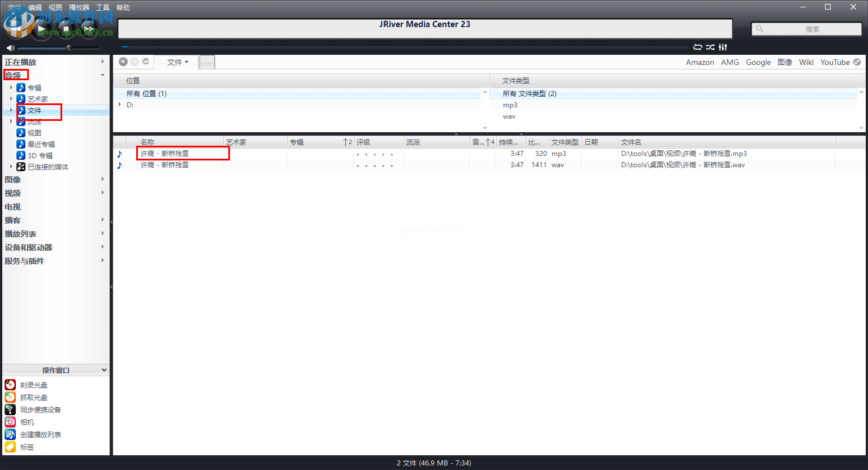Image resolution: width=868 pixels, height=470 pixels.
Task: Expand 已连接的媒体 tree node arrow
Action: (x=11, y=167)
